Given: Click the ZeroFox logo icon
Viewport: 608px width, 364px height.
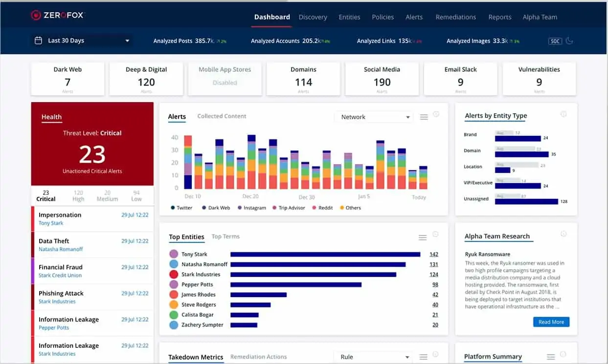Looking at the screenshot, I should pyautogui.click(x=36, y=16).
